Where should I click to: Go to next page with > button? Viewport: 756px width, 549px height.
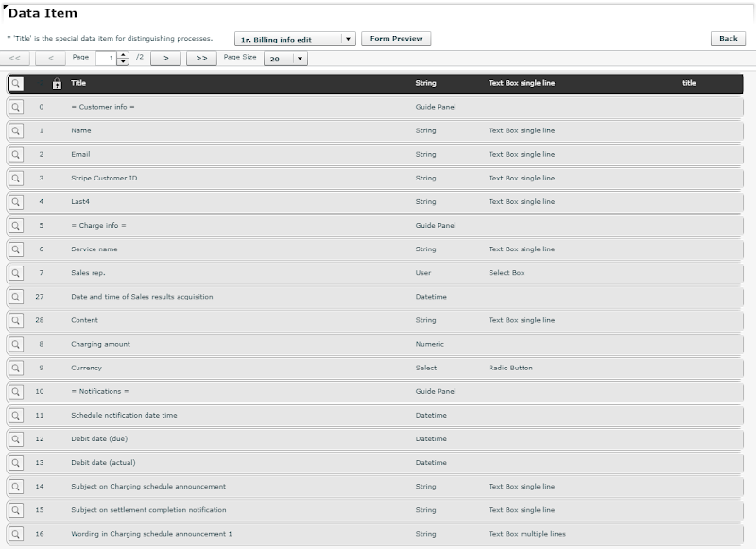coord(166,59)
